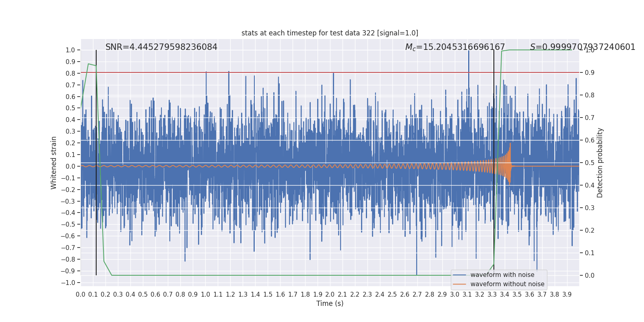
Task: Click whitened strain tick label −0.1
Action: tap(68, 178)
